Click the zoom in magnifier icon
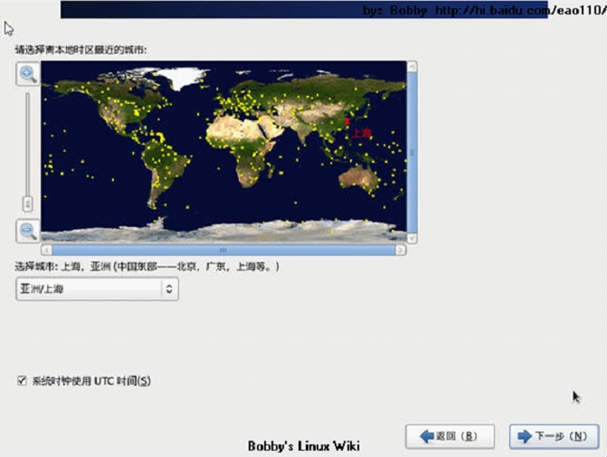Viewport: 607px width, 457px height. coord(28,74)
